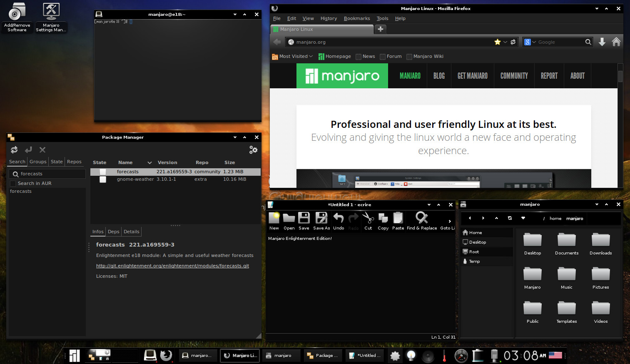Reload the page in Firefox URL bar
The height and width of the screenshot is (364, 630).
pyautogui.click(x=513, y=42)
